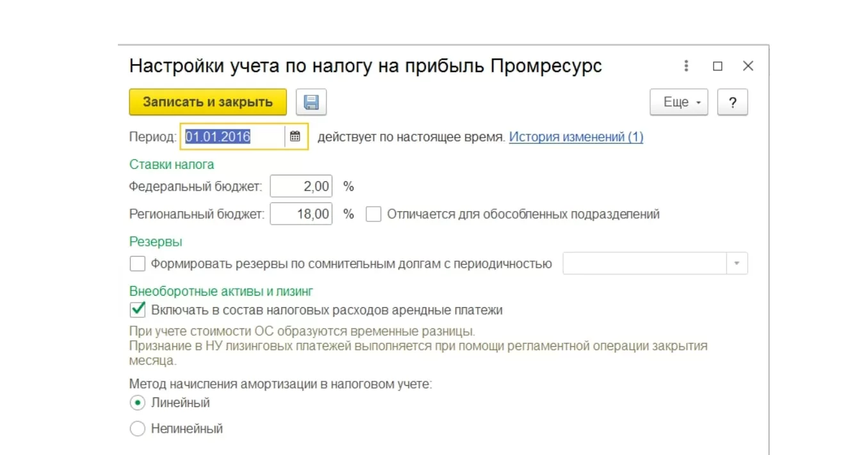Close the profit tax settings window

pyautogui.click(x=748, y=66)
